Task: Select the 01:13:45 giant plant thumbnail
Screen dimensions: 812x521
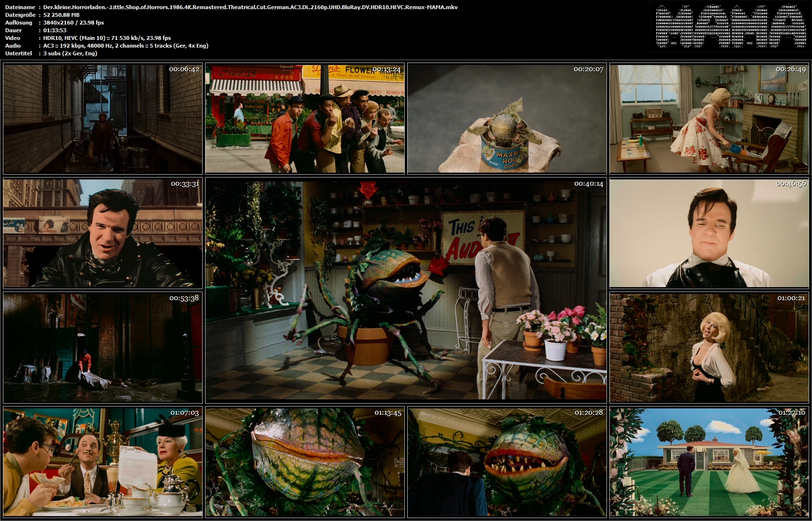Action: [305, 462]
